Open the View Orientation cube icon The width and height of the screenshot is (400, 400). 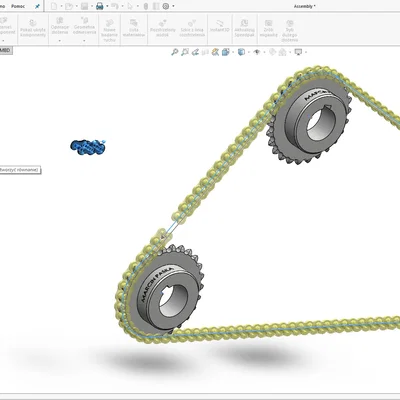pyautogui.click(x=226, y=52)
